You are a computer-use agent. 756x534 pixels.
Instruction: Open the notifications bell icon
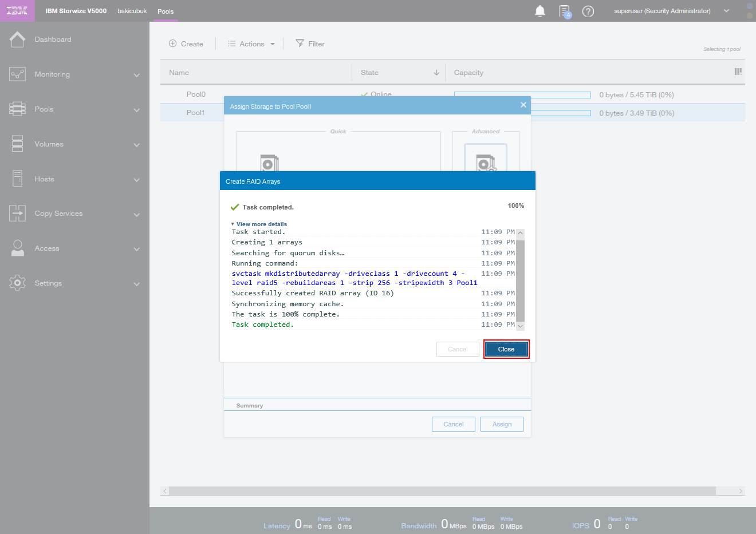pos(540,11)
